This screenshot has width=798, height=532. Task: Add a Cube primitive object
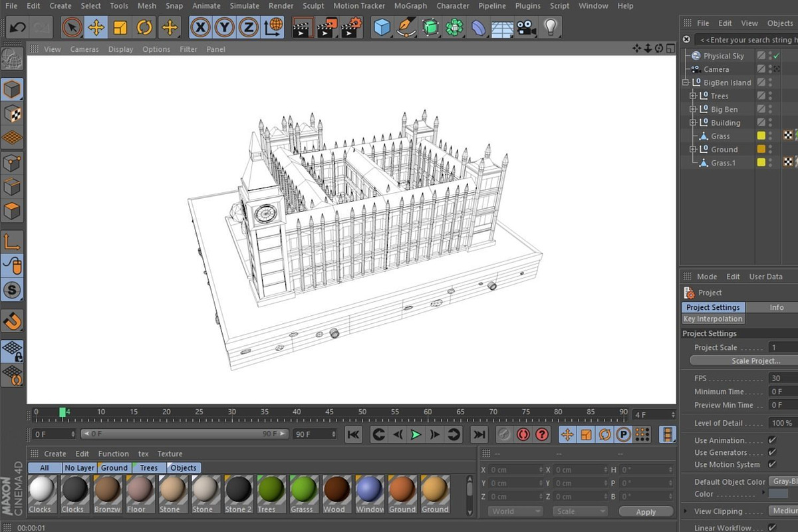pyautogui.click(x=382, y=27)
